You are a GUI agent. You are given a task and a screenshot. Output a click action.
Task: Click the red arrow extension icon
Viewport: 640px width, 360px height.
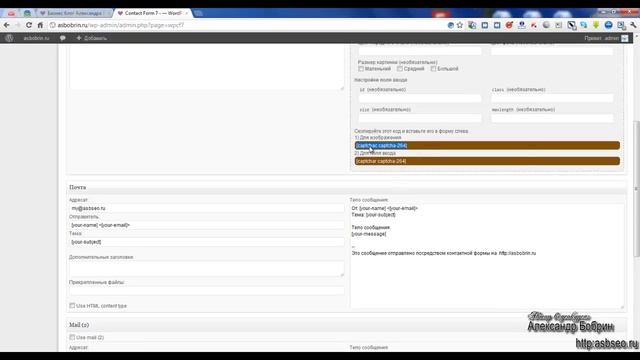[534, 25]
